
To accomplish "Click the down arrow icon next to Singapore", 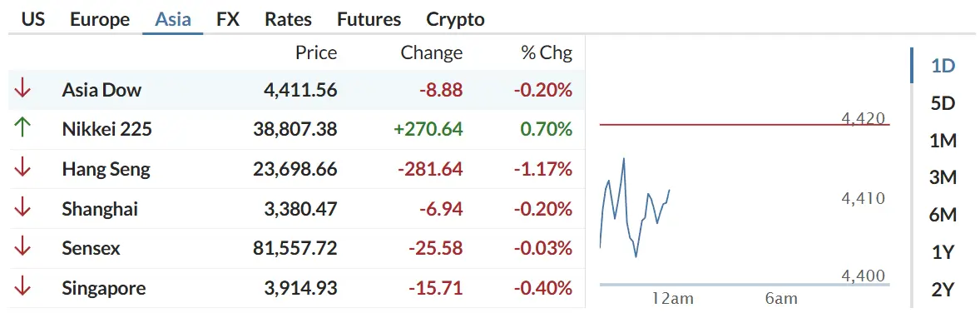I will point(22,288).
